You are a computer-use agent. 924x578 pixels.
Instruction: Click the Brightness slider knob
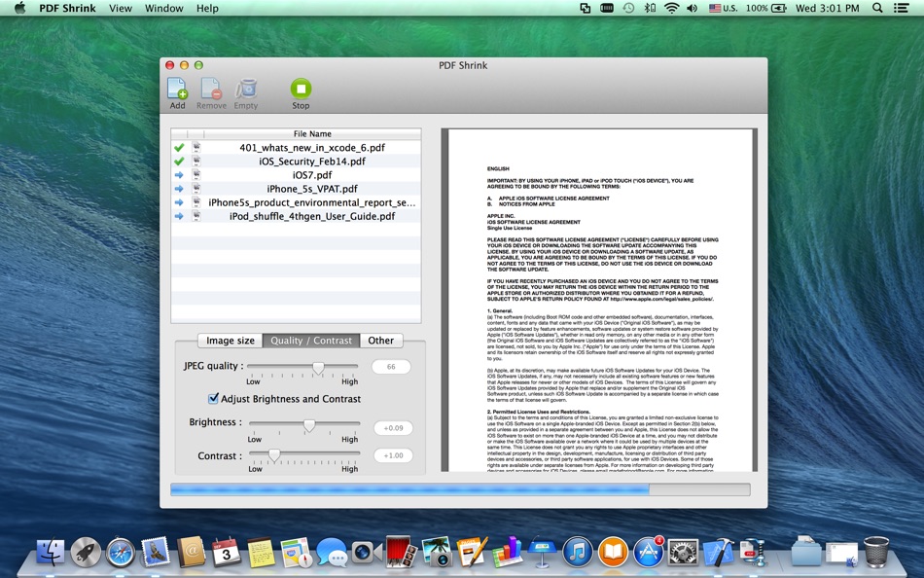(x=308, y=425)
